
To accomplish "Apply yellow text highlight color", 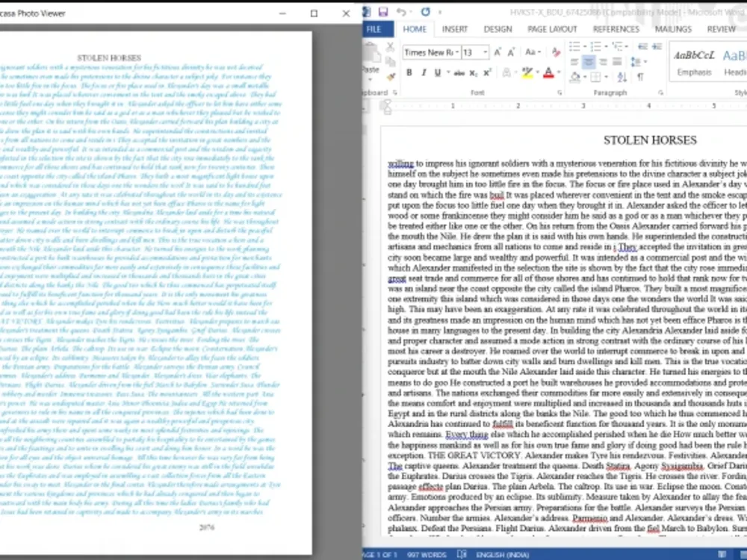I will coord(527,73).
